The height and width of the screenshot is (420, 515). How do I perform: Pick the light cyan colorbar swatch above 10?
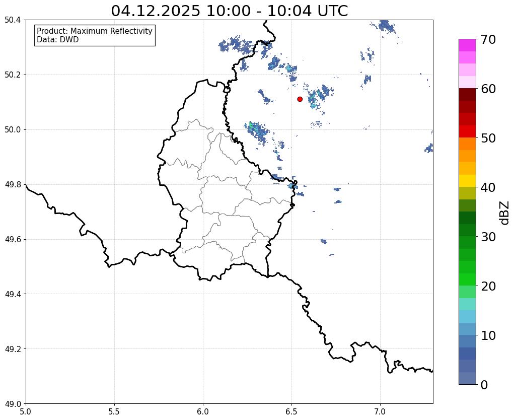pyautogui.click(x=467, y=316)
